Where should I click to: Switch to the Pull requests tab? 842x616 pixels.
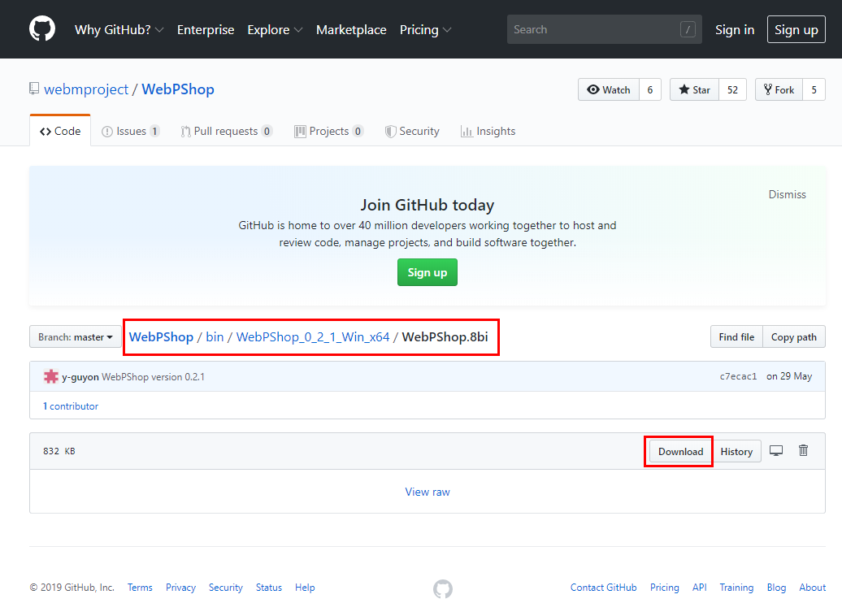pyautogui.click(x=227, y=131)
